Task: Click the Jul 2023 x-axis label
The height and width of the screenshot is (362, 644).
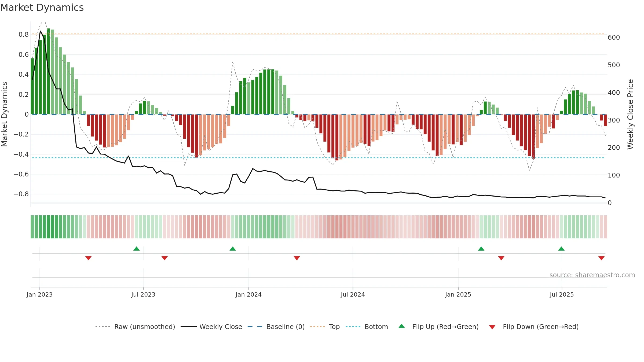Action: click(x=143, y=294)
